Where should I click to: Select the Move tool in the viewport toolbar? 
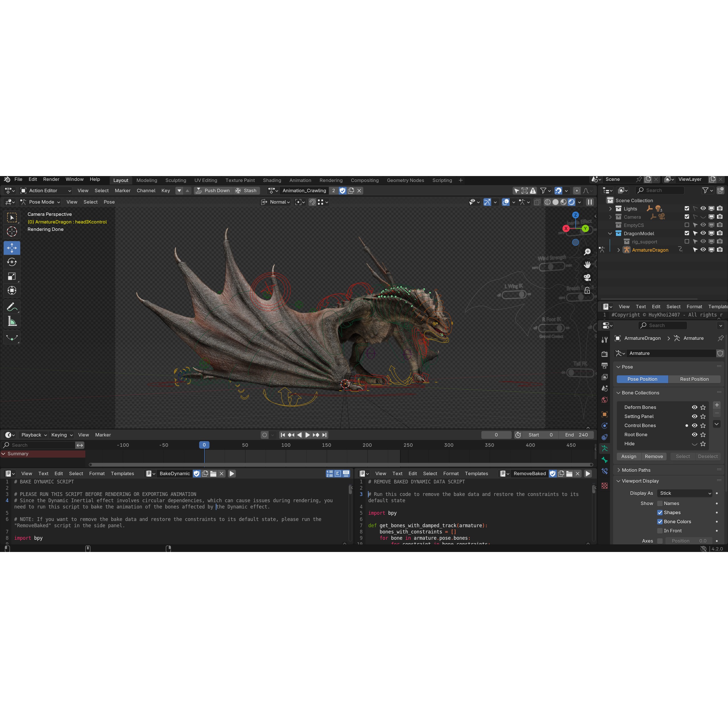12,248
